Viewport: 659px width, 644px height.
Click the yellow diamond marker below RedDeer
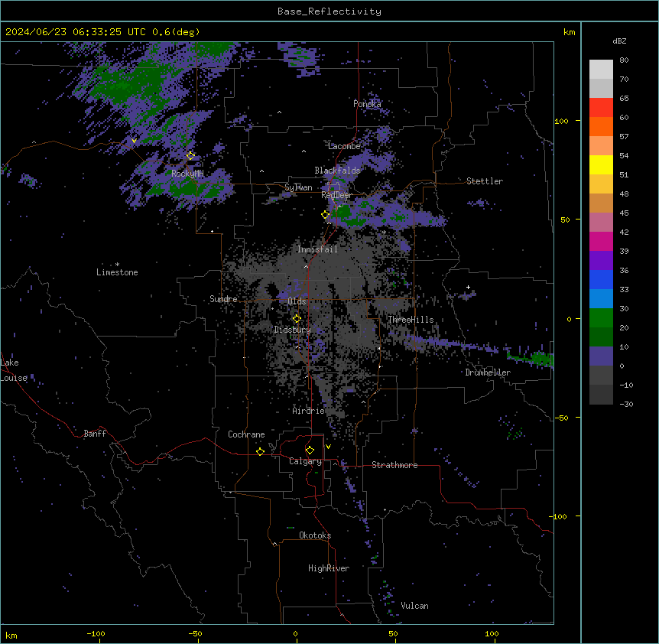coord(326,215)
